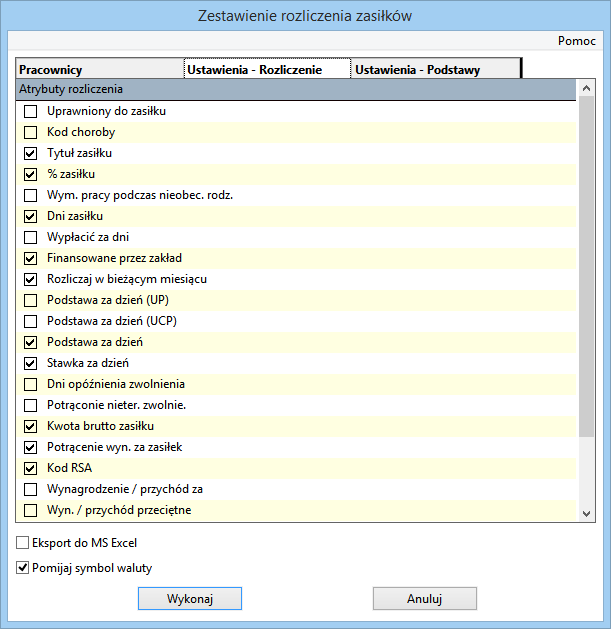Switch to the Pracownicy tab
Image resolution: width=611 pixels, height=629 pixels.
pos(99,70)
